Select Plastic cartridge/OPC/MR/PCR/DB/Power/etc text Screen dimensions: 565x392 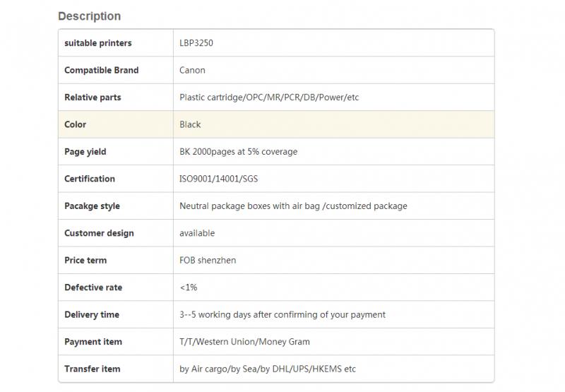tap(269, 97)
